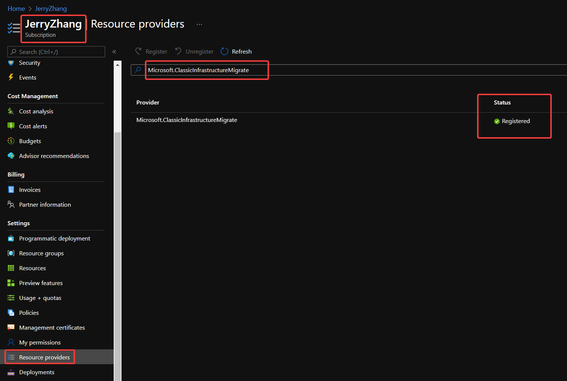Image resolution: width=567 pixels, height=381 pixels.
Task: Click the magnifier icon in provider filter box
Action: [137, 70]
